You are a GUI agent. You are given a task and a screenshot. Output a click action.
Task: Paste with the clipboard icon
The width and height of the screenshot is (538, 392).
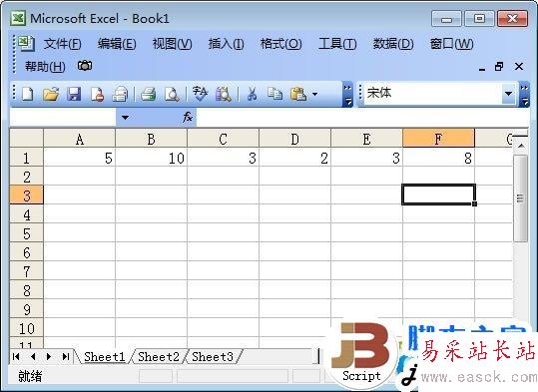tap(297, 94)
